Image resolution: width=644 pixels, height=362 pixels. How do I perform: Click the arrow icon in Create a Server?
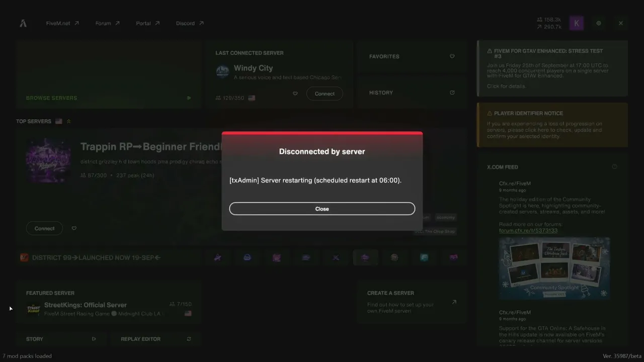tap(454, 302)
